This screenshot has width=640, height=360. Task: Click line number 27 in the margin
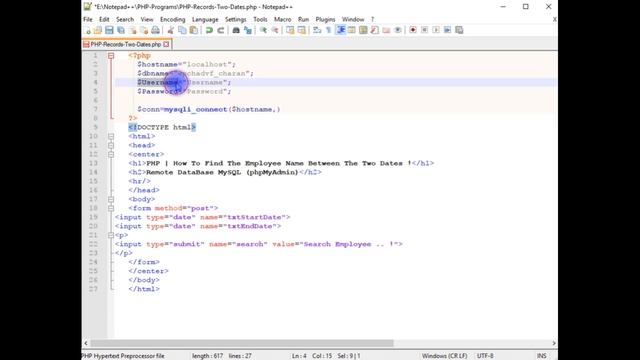93,289
